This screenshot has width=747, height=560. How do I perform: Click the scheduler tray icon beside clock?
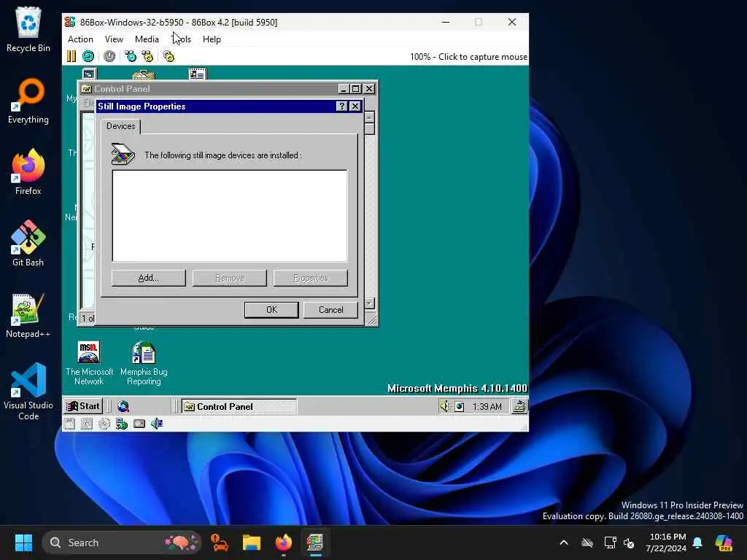point(460,406)
